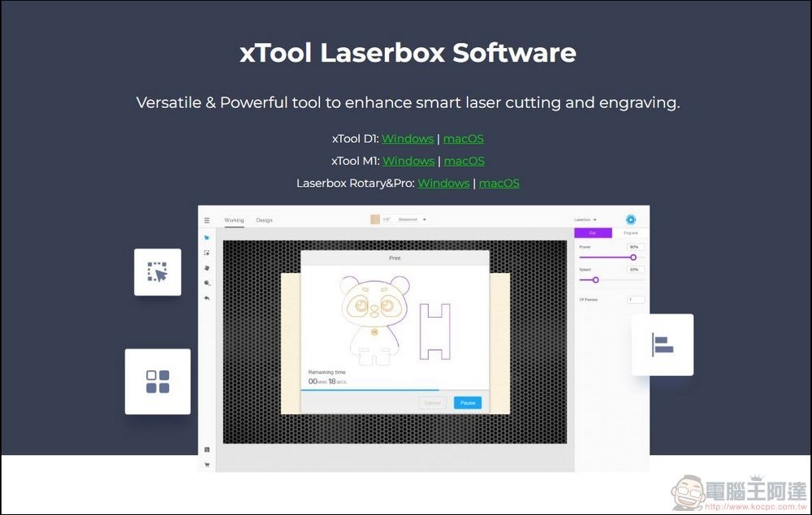Image resolution: width=812 pixels, height=515 pixels.
Task: Click the blue start laser circular icon
Action: click(x=630, y=219)
